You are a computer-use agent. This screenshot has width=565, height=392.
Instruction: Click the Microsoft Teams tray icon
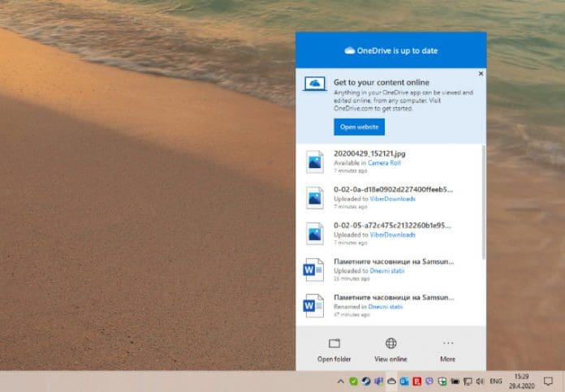click(379, 381)
